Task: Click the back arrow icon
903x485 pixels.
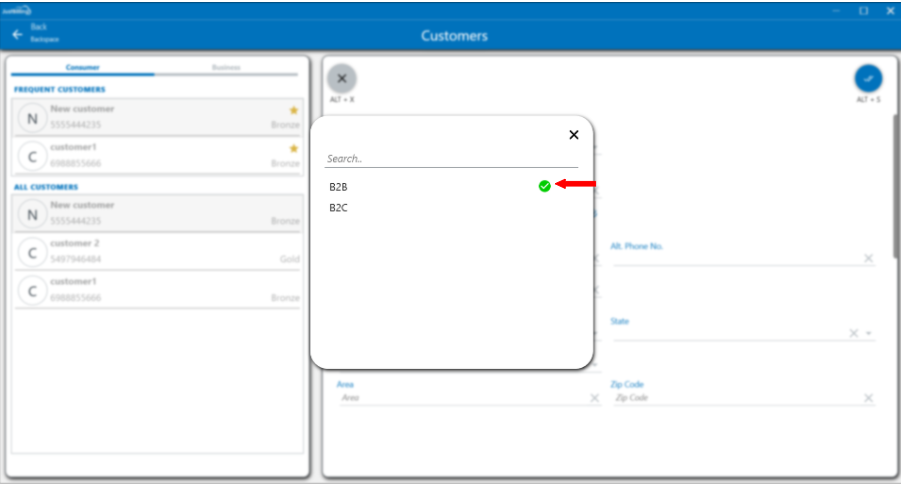Action: pyautogui.click(x=17, y=34)
